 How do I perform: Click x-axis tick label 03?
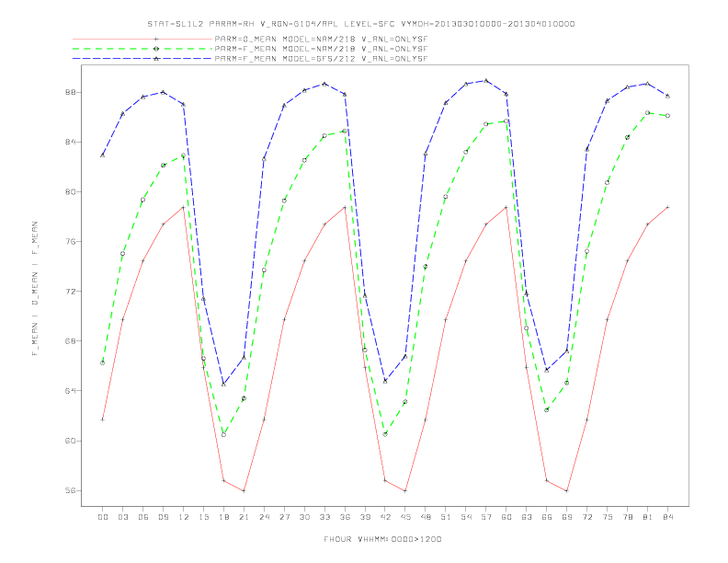pyautogui.click(x=122, y=517)
